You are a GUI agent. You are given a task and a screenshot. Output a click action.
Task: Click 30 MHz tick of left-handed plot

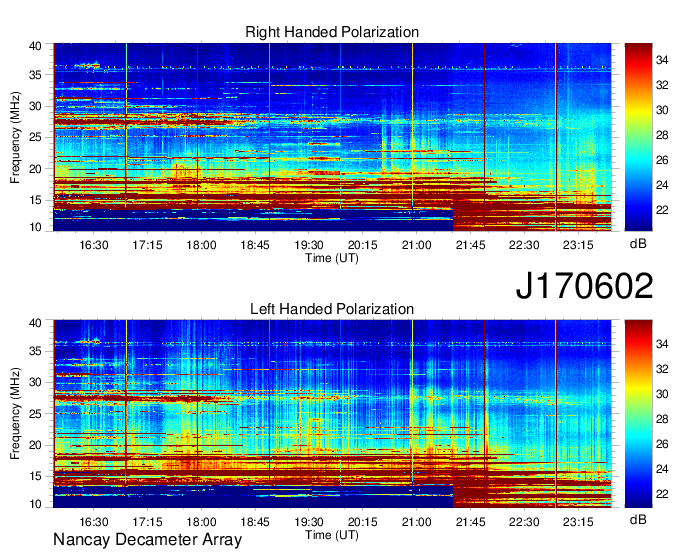(35, 382)
